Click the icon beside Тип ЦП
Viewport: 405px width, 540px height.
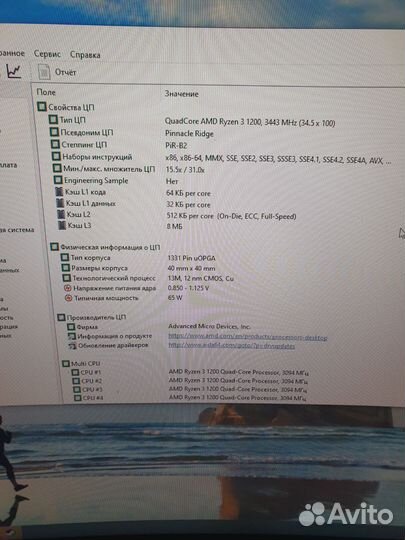(x=53, y=120)
